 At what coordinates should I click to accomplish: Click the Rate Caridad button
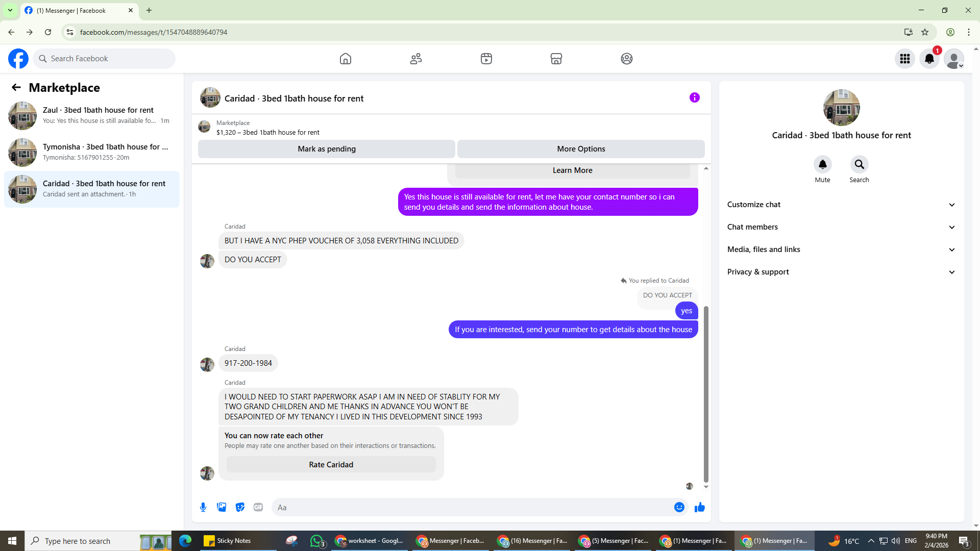331,465
